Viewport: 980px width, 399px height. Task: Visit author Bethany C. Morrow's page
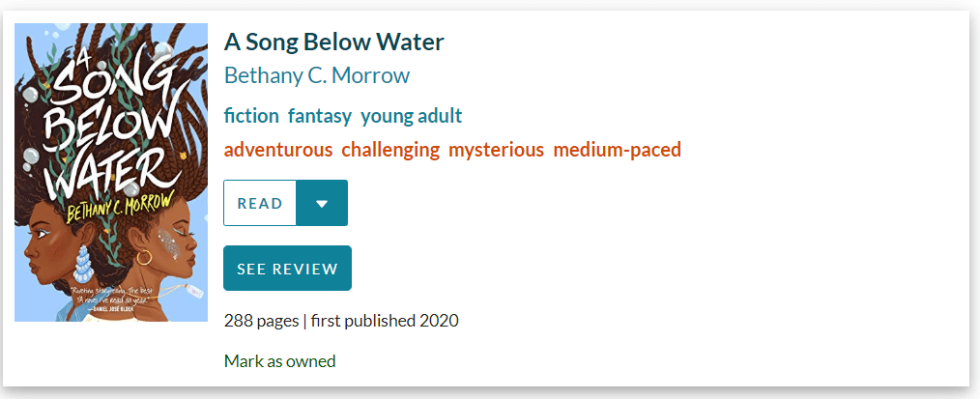click(317, 75)
